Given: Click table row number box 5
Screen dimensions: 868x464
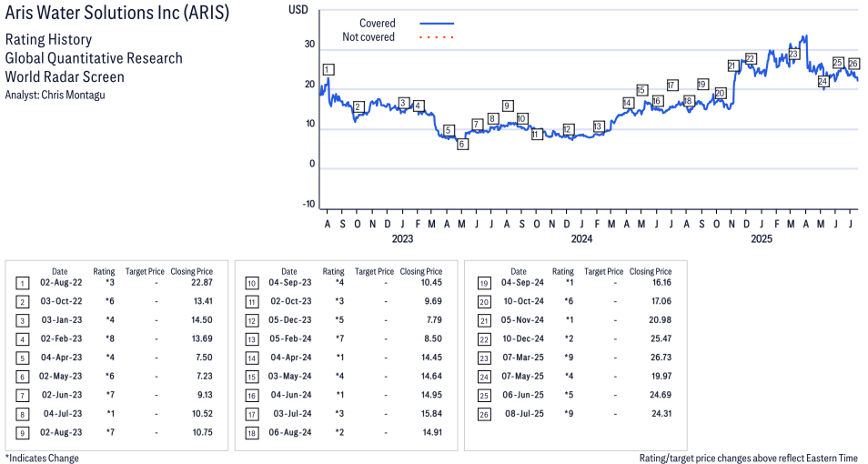Looking at the screenshot, I should pyautogui.click(x=22, y=358).
